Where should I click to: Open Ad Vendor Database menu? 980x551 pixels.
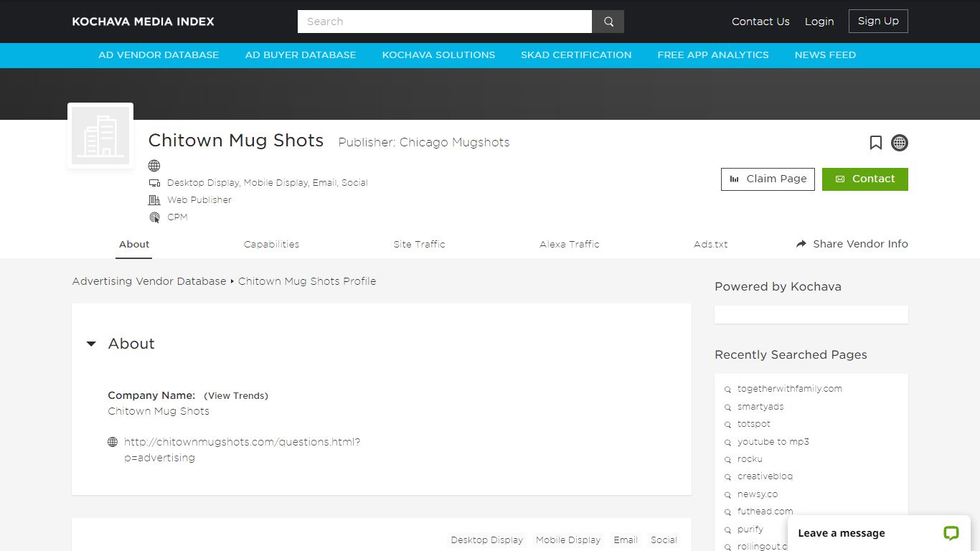click(159, 55)
